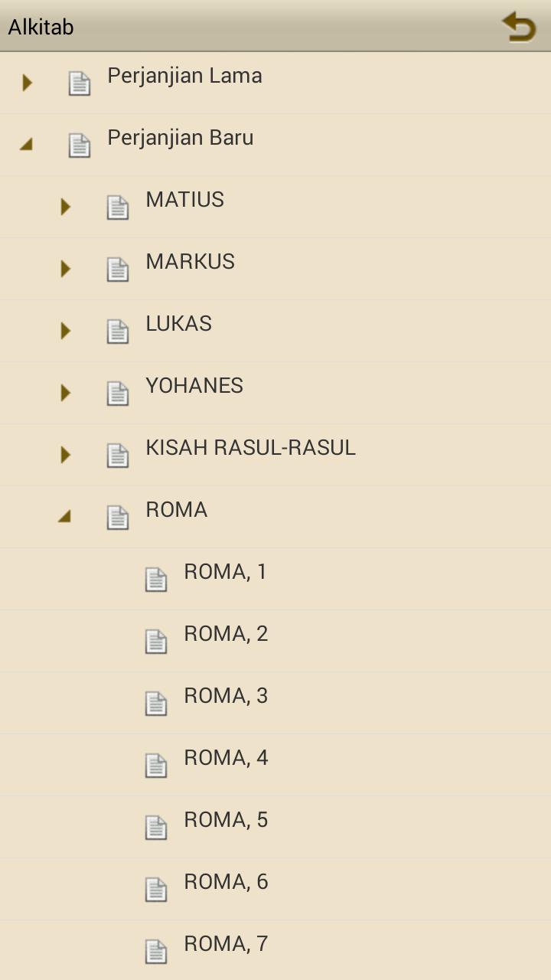Image resolution: width=551 pixels, height=980 pixels.
Task: Select the ROMA, 5 chapter entry
Action: (x=226, y=820)
